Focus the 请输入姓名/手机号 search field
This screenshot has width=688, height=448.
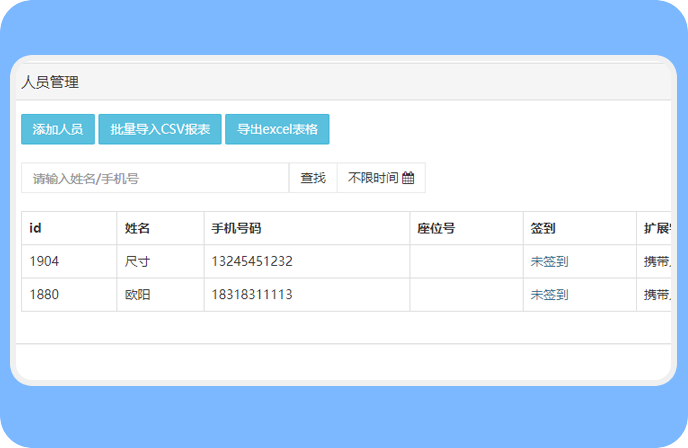point(155,178)
